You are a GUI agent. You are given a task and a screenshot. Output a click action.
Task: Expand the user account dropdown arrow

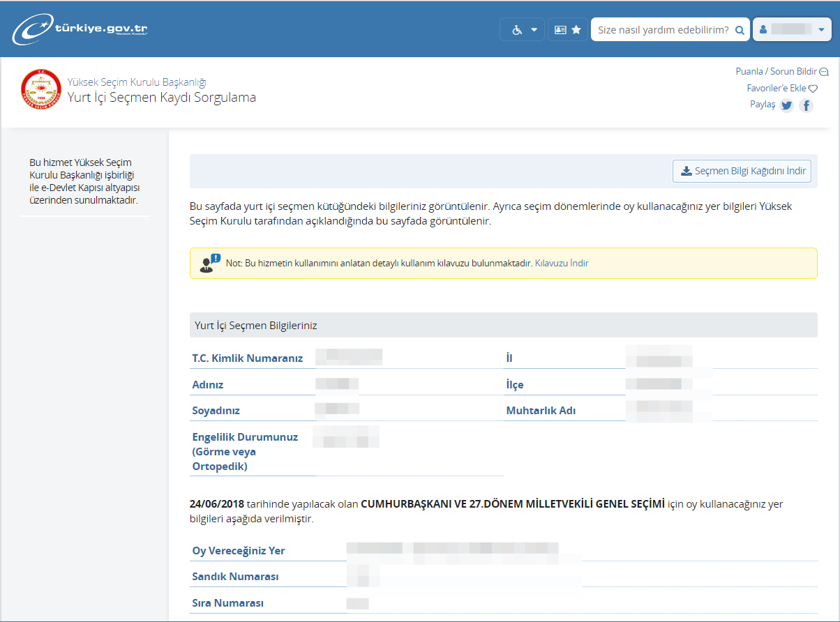(821, 30)
